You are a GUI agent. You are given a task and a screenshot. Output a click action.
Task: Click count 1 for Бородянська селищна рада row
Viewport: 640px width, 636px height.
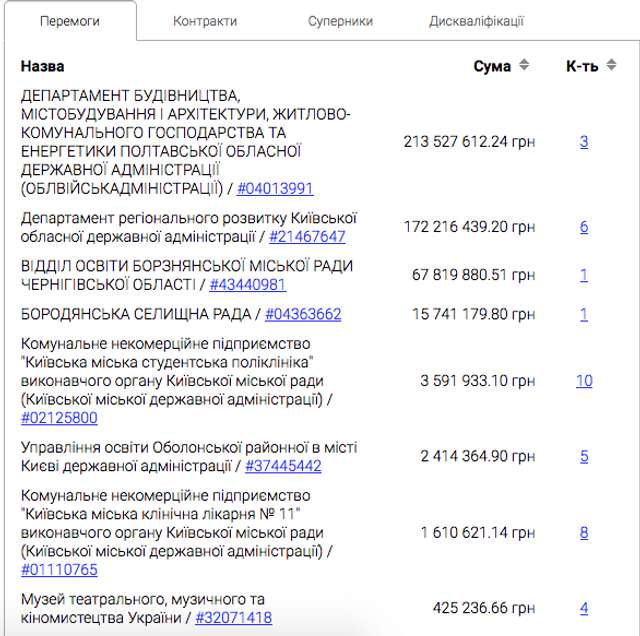tap(584, 314)
